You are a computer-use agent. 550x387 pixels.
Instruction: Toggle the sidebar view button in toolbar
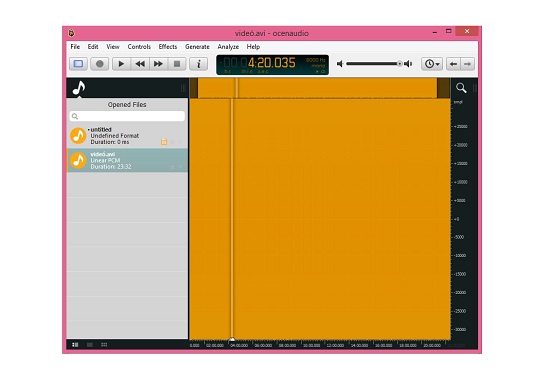coord(78,64)
